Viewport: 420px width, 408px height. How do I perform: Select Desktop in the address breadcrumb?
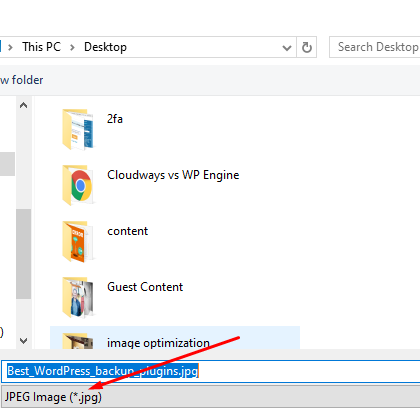click(105, 47)
